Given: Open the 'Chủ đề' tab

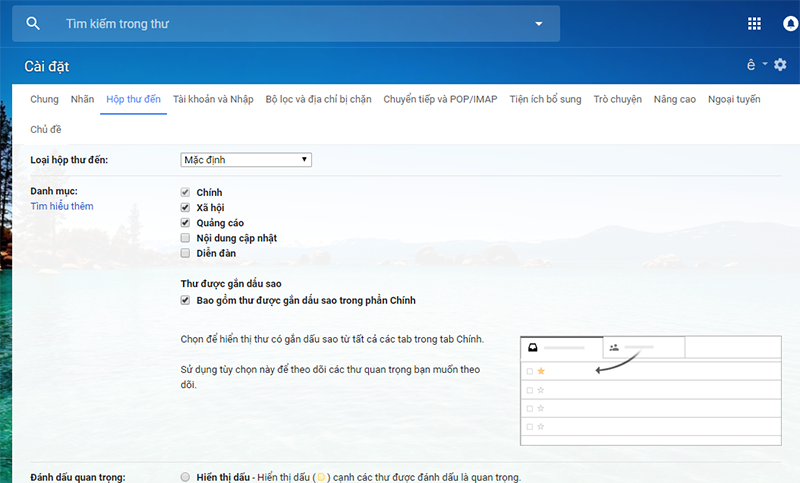Looking at the screenshot, I should pos(45,130).
